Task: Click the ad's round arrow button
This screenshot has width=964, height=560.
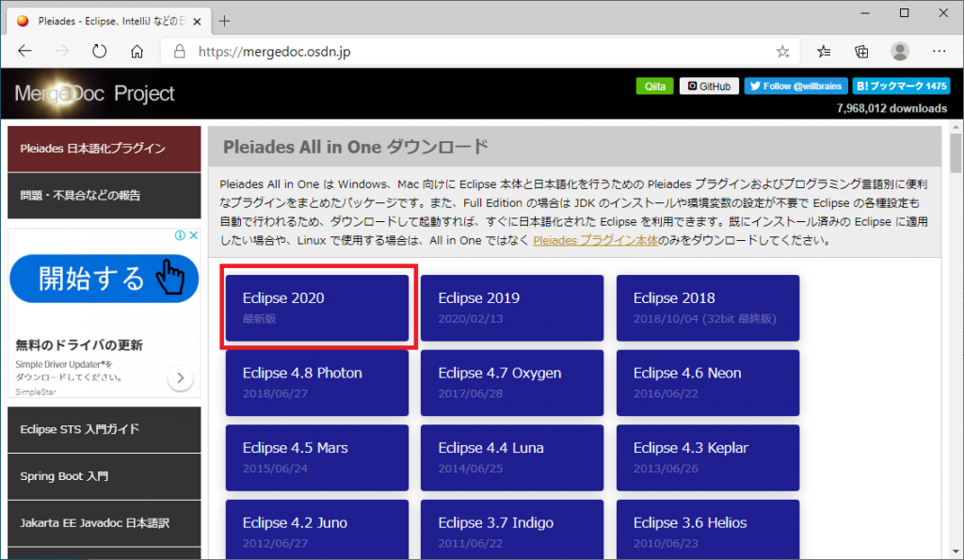Action: [180, 378]
